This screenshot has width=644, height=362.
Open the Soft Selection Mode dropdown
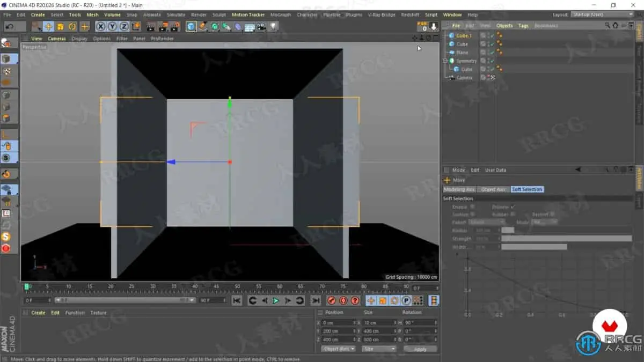(545, 222)
